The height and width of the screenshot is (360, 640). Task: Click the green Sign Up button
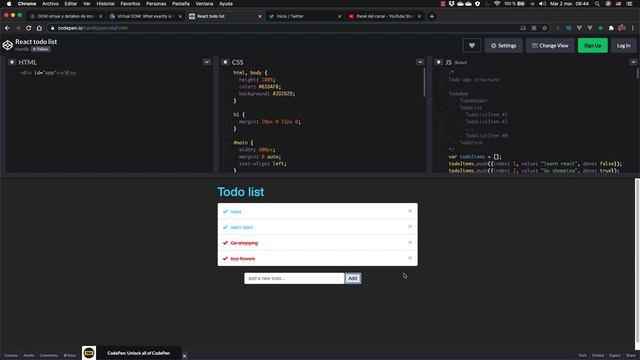click(x=592, y=46)
